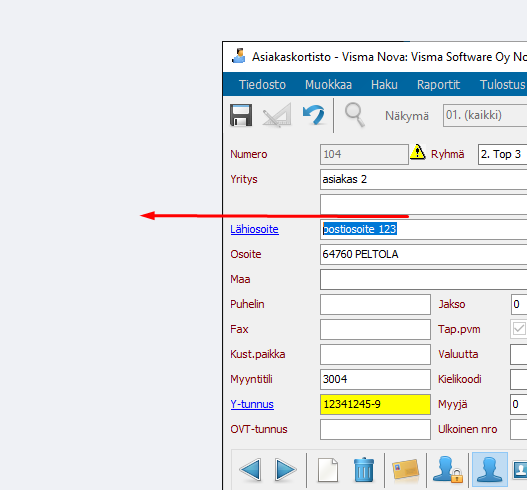Click the yellow envelope icon

click(405, 469)
